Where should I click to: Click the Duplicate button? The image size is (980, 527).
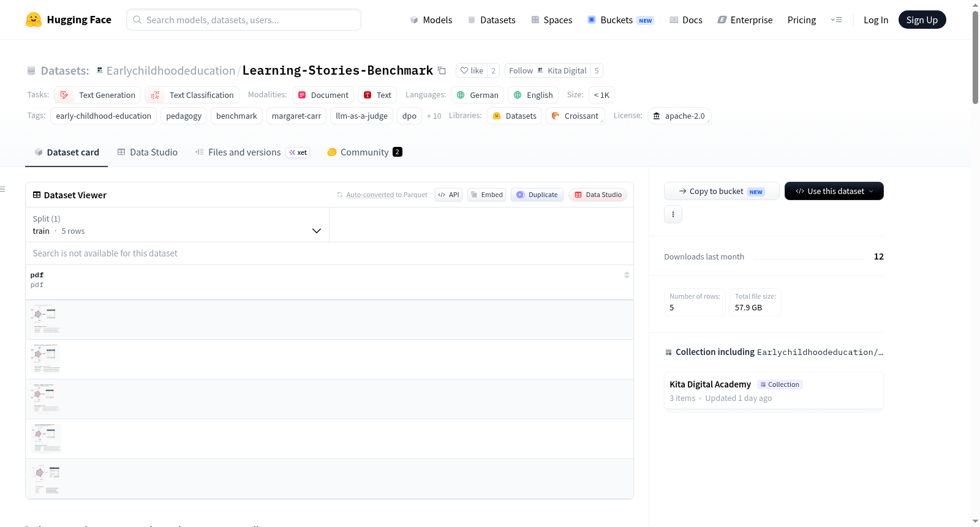point(537,195)
